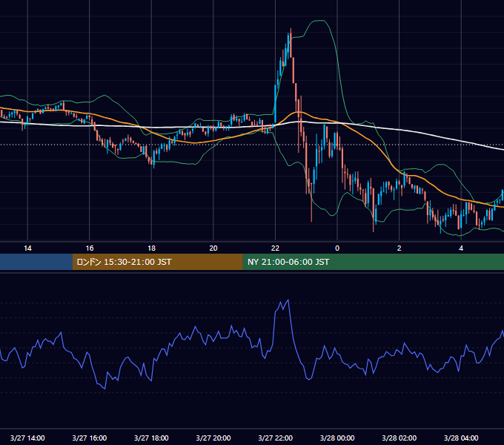Select the 3/28 00:00 date label

337,438
